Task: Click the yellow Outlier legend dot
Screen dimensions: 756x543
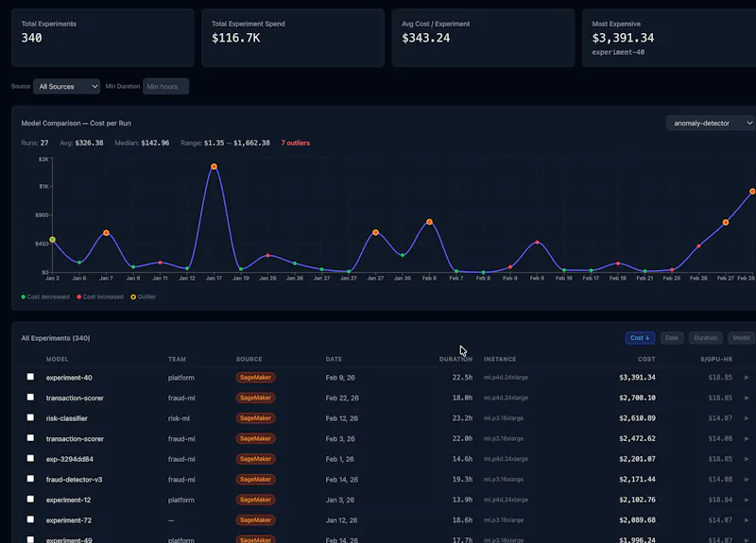Action: click(133, 297)
